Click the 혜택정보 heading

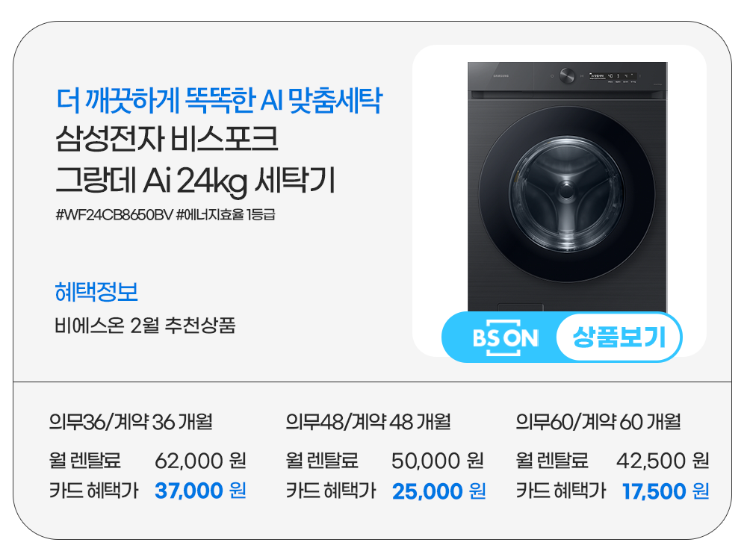tap(96, 292)
